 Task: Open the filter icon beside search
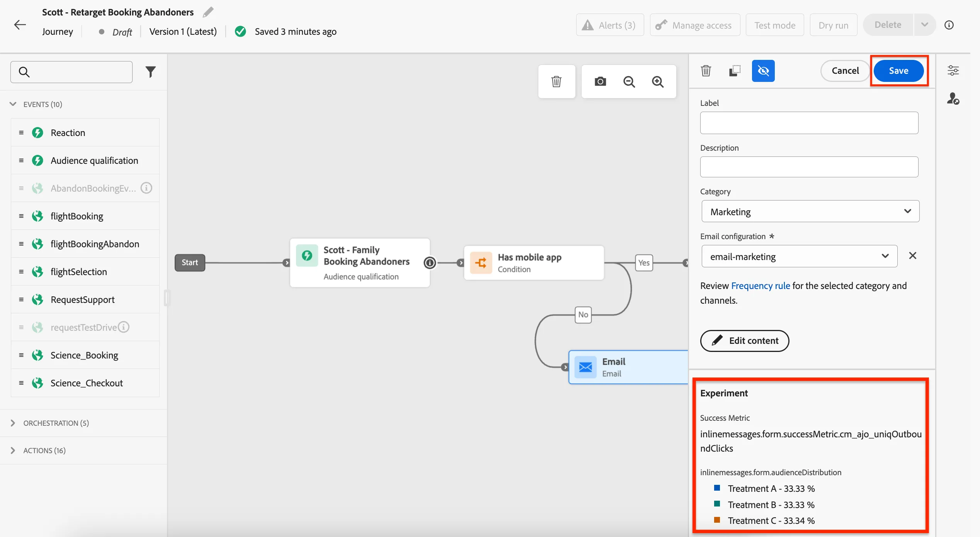tap(150, 71)
